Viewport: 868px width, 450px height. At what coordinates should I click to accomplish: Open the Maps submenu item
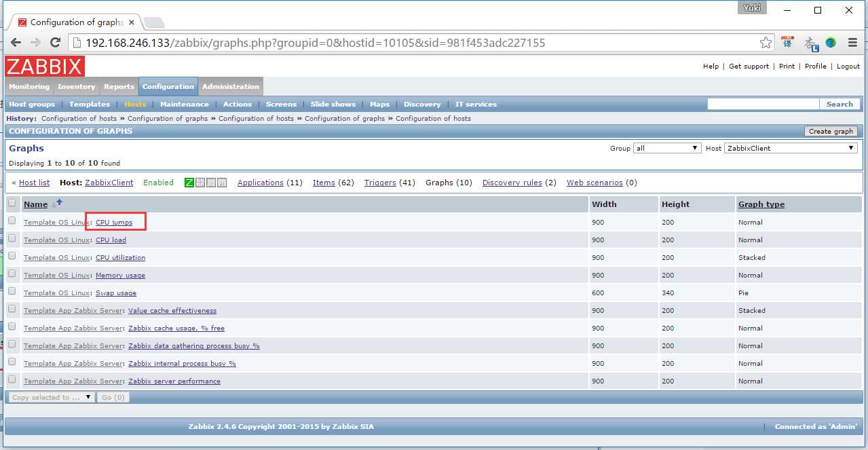tap(380, 105)
